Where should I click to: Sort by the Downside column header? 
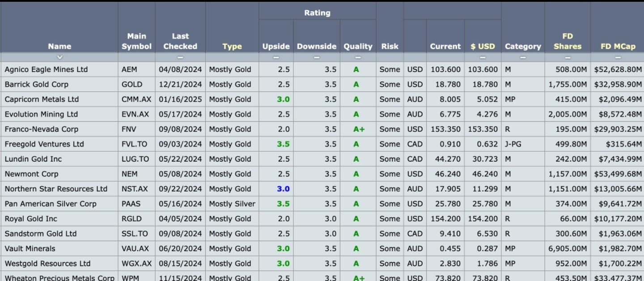coord(317,47)
